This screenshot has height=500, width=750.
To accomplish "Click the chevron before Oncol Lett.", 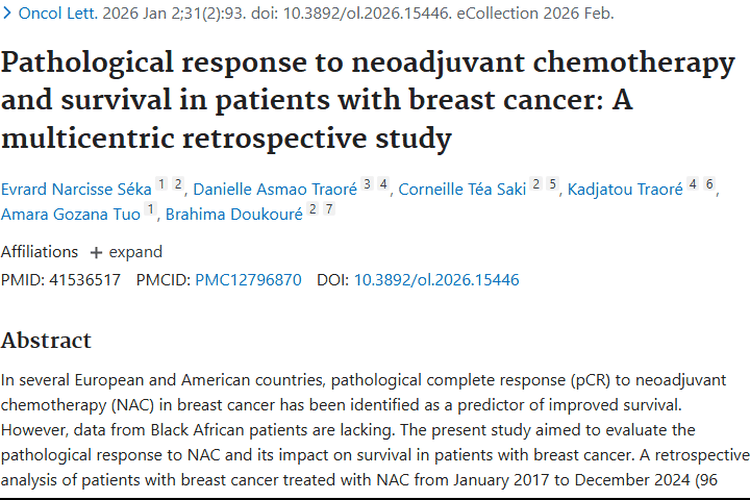I will pos(6,14).
